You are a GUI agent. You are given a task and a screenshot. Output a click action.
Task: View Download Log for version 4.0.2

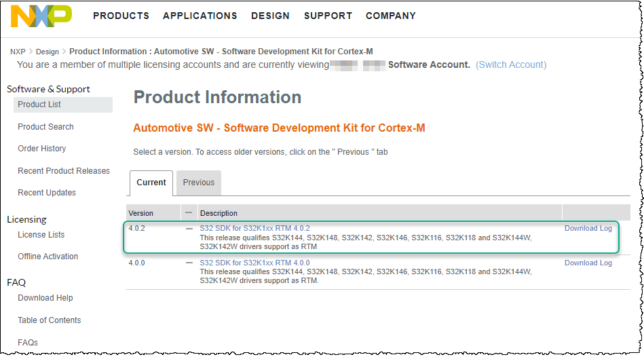click(588, 229)
